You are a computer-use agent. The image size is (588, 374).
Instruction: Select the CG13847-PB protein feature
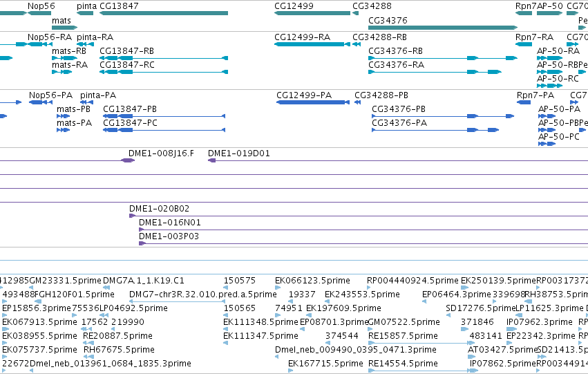pyautogui.click(x=164, y=116)
